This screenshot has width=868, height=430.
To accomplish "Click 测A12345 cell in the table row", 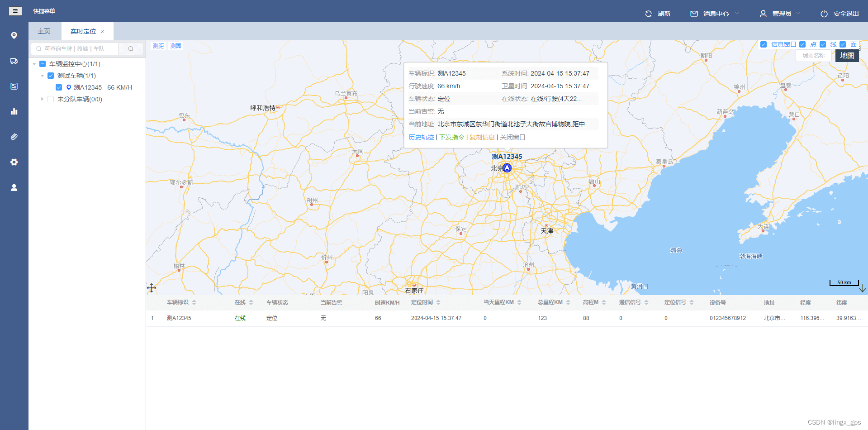I will [179, 318].
